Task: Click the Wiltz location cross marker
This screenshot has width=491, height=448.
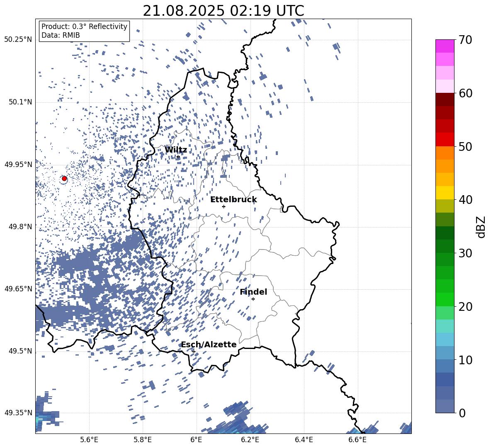Action: pyautogui.click(x=178, y=157)
